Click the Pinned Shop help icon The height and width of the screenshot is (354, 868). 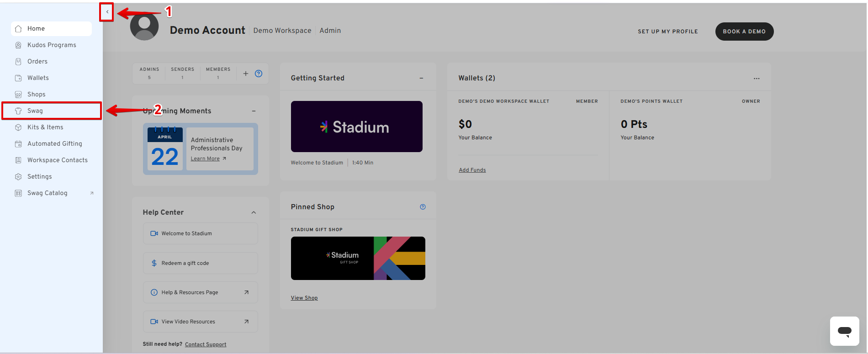pyautogui.click(x=423, y=207)
